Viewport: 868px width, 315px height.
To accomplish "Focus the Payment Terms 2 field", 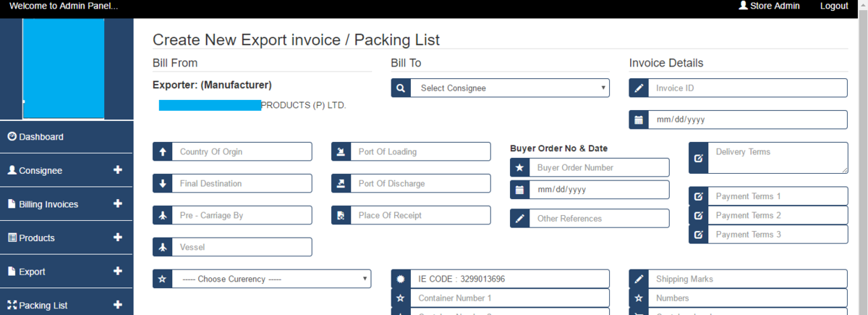I will click(778, 215).
